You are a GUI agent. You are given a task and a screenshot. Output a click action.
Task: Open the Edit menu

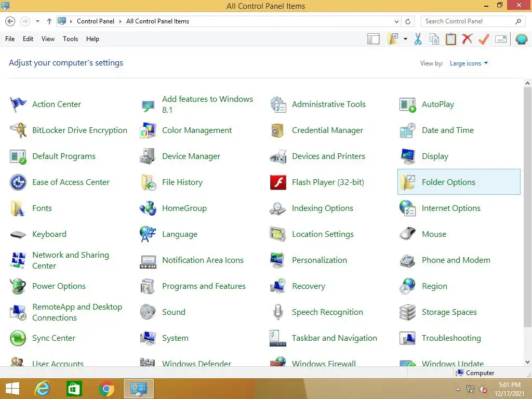click(28, 39)
